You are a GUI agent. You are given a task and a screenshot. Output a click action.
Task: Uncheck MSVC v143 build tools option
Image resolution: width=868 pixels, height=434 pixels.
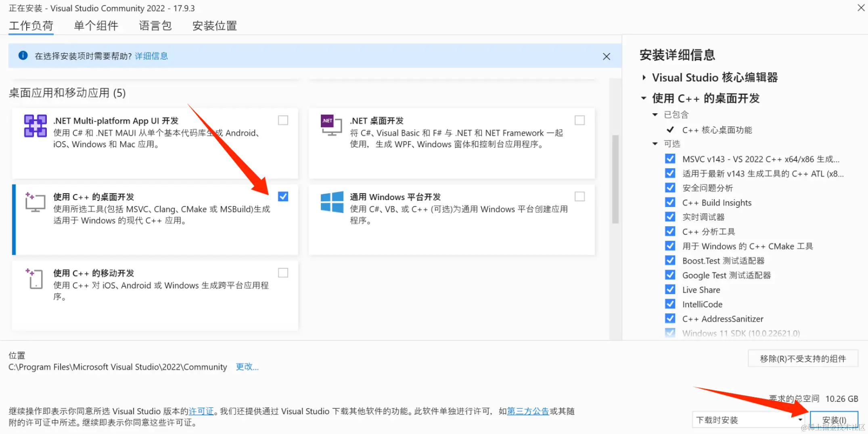670,159
